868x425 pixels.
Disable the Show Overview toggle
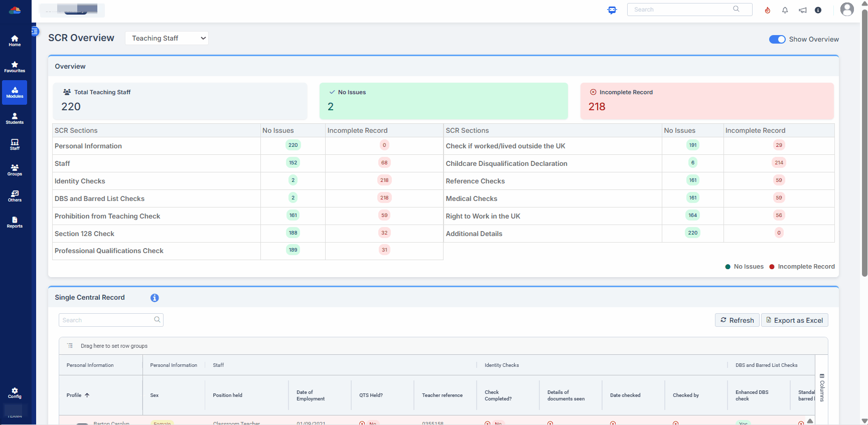[777, 40]
